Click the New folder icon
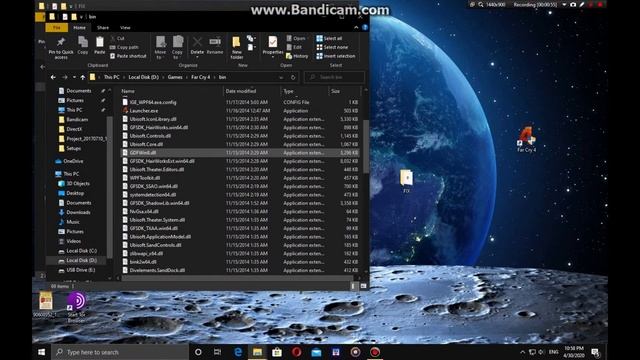 (237, 47)
